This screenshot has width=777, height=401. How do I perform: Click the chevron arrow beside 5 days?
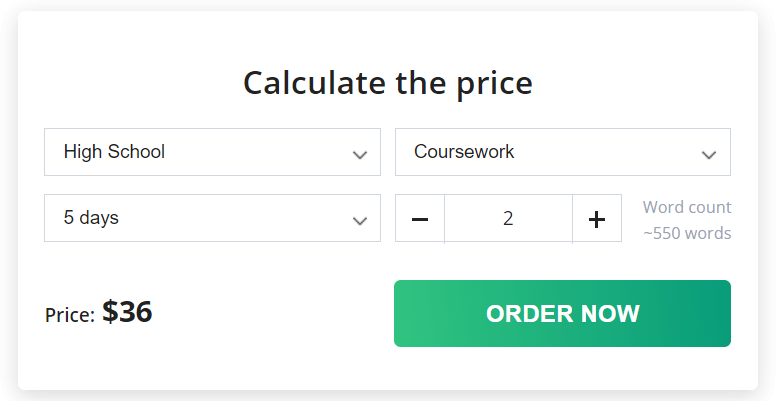pyautogui.click(x=360, y=221)
